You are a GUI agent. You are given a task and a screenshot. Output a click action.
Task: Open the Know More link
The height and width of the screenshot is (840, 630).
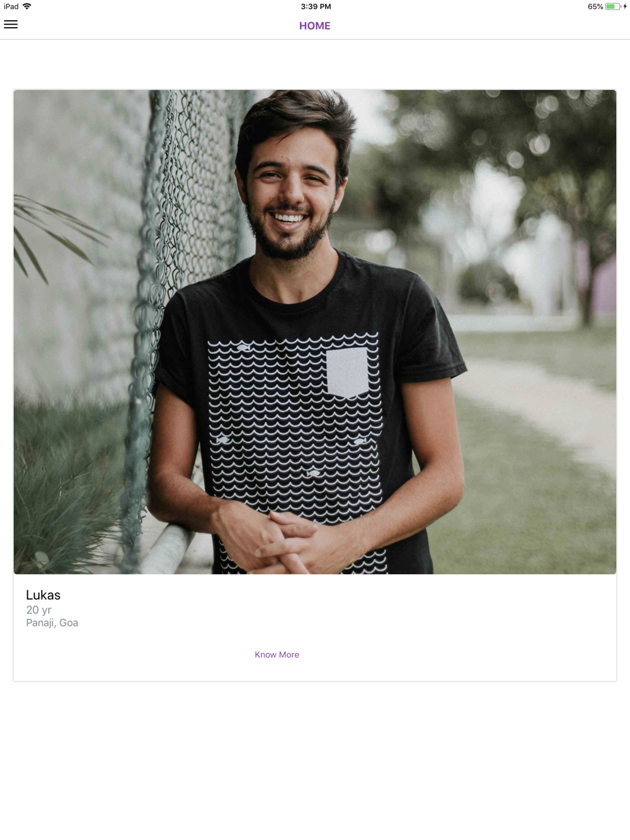click(277, 655)
